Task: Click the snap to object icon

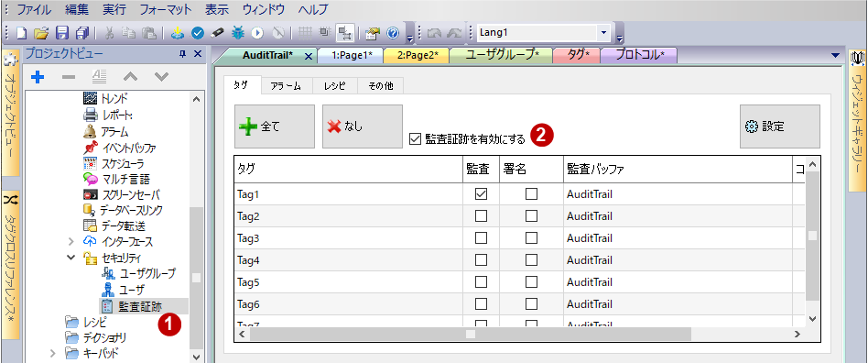Action: click(345, 33)
